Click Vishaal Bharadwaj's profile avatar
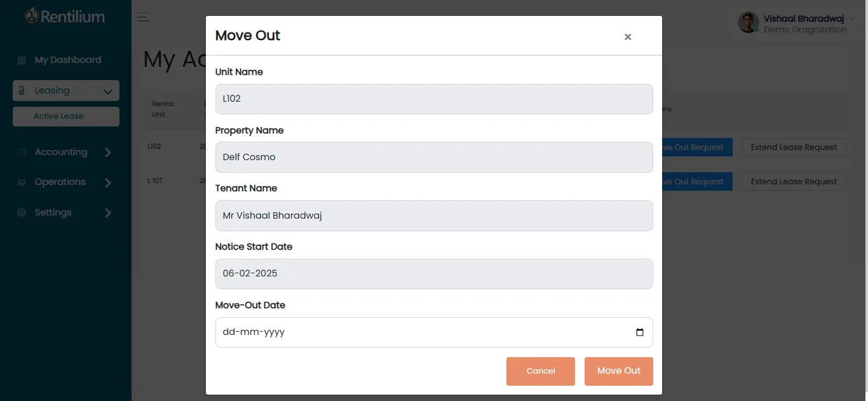This screenshot has width=868, height=401. tap(748, 23)
